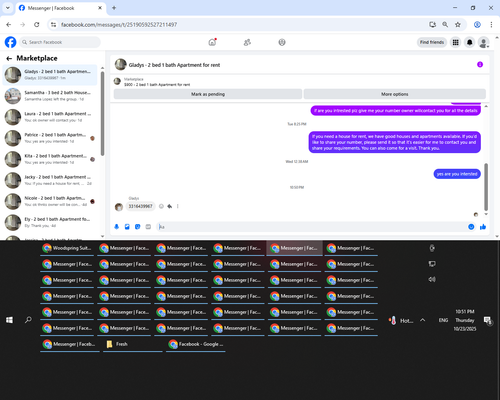Open Facebook - Google taskbar window
Image resolution: width=500 pixels, height=400 pixels.
coord(196,344)
